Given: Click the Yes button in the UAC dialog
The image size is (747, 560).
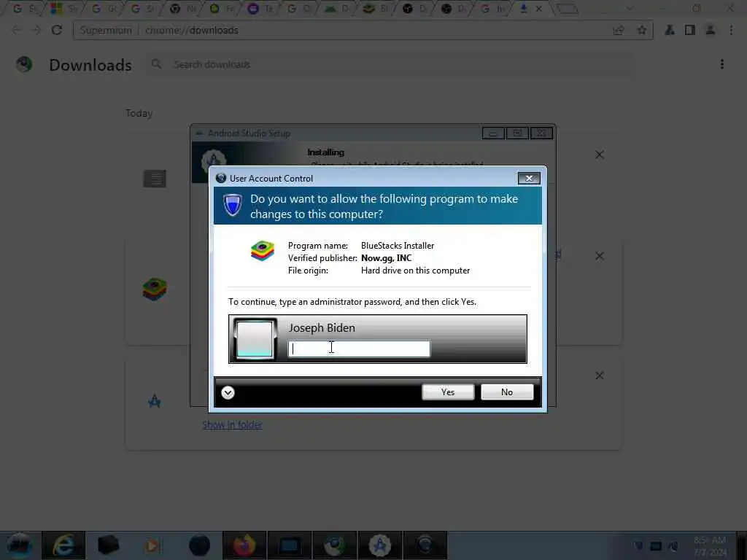Looking at the screenshot, I should pyautogui.click(x=448, y=392).
